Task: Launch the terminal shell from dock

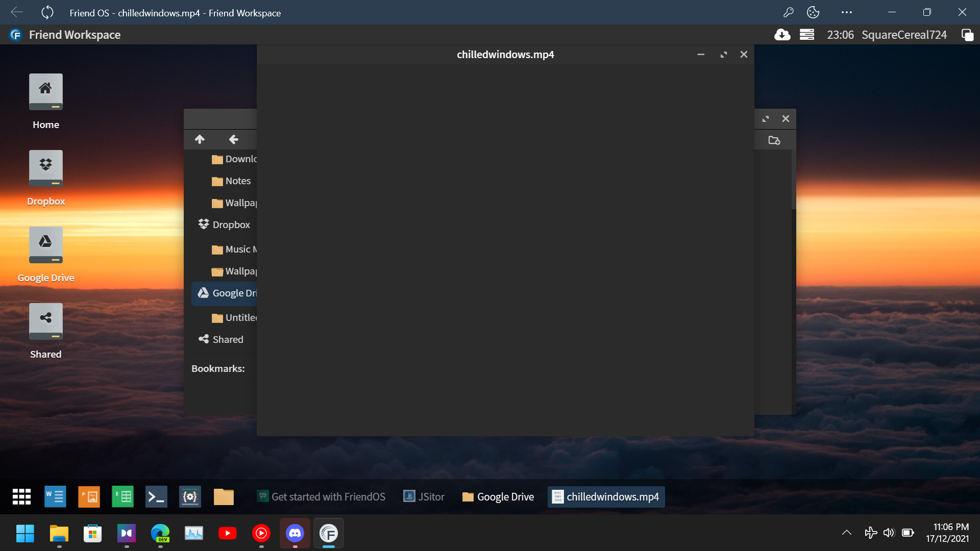Action: point(156,496)
